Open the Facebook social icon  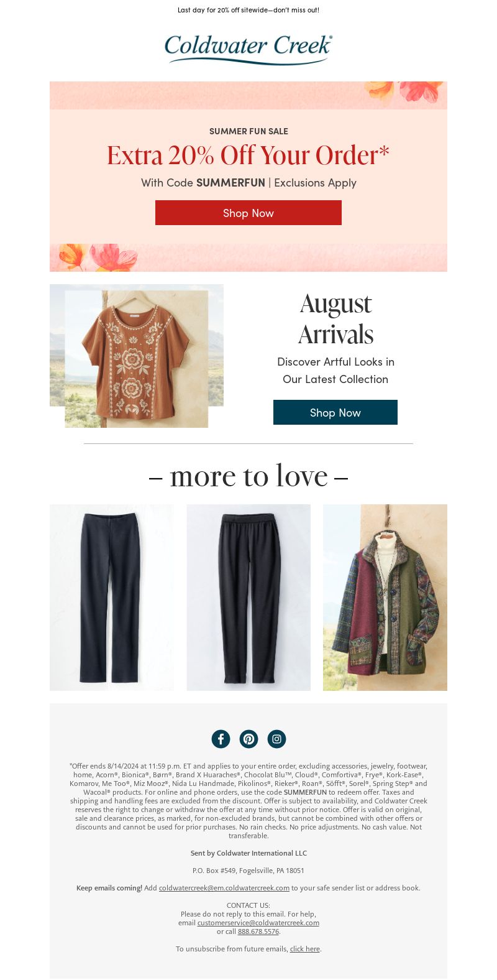221,739
